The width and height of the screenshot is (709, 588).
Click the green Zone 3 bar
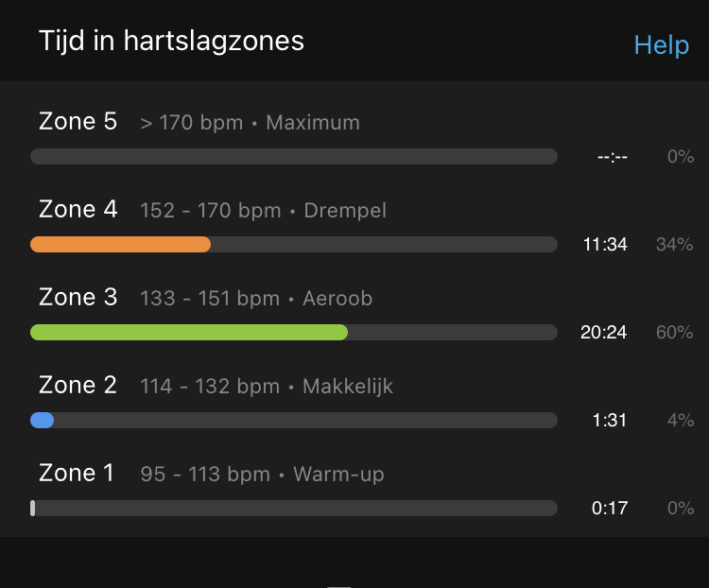click(189, 333)
